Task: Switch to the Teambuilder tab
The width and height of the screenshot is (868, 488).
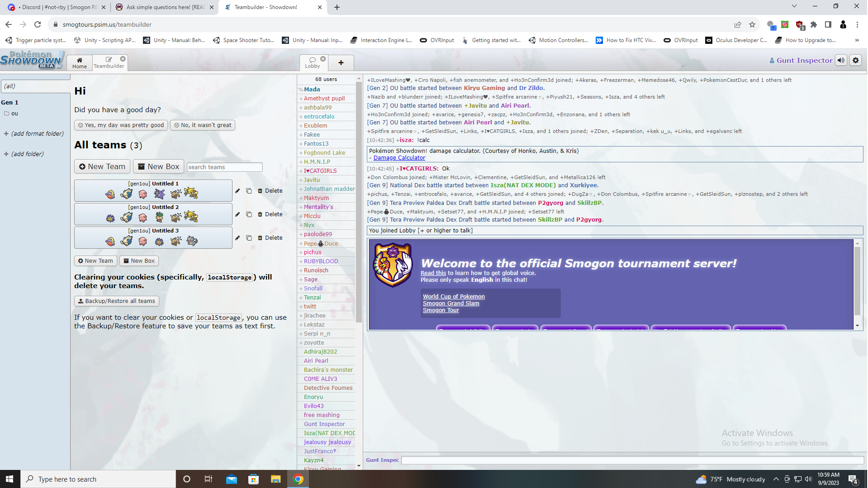Action: [x=109, y=63]
